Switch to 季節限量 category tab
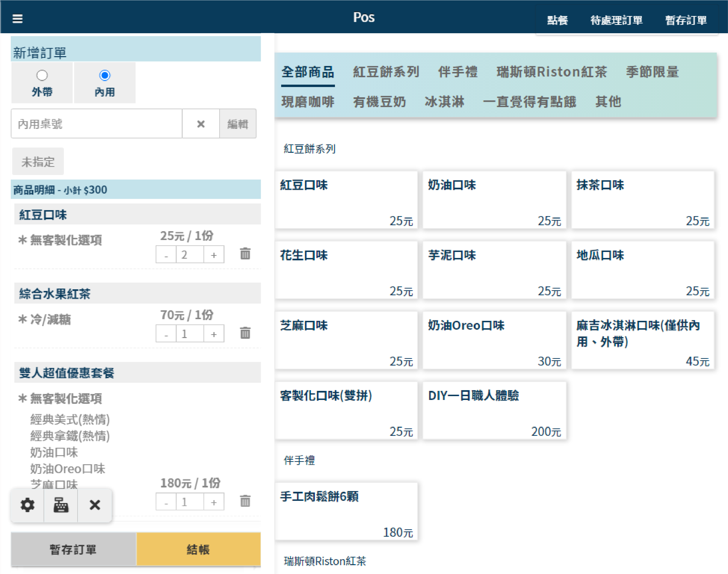 [652, 72]
